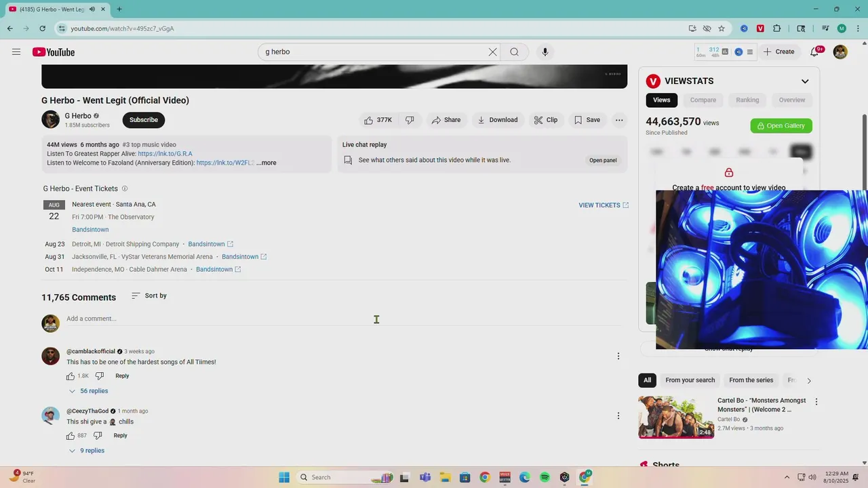Dislike the @CeezyThaGod comment
The width and height of the screenshot is (868, 488).
pos(98,436)
